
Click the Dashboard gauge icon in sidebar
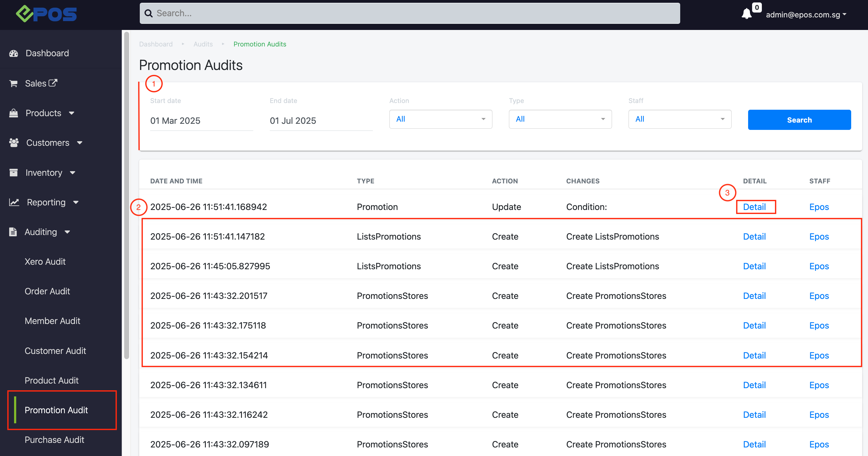click(x=13, y=53)
